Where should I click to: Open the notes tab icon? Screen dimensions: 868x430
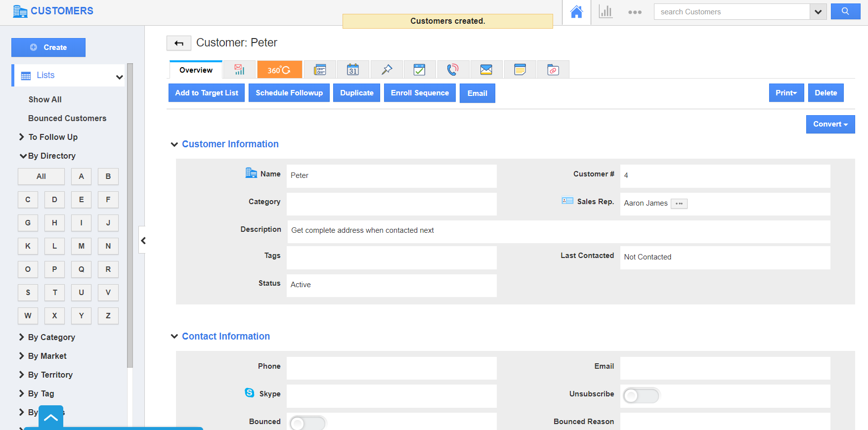tap(520, 70)
